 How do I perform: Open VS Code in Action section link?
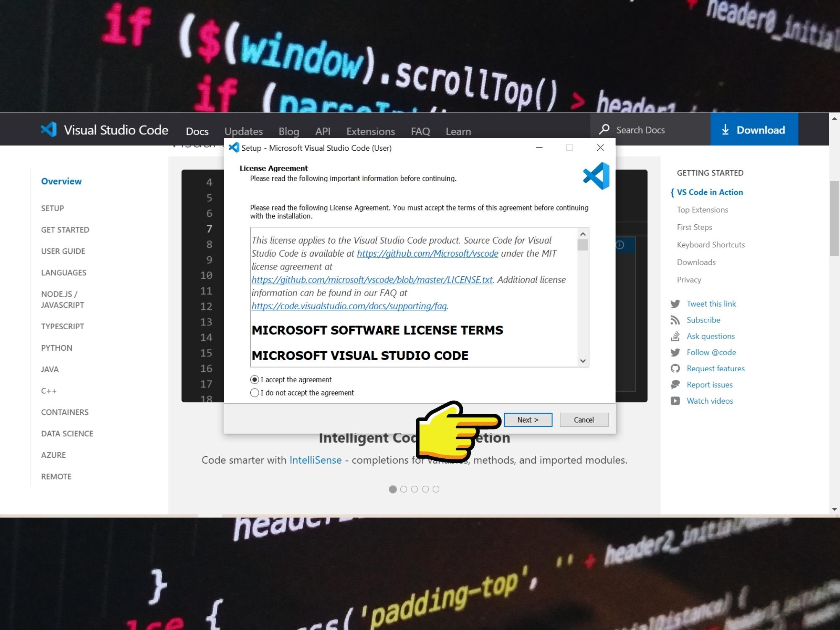click(710, 192)
